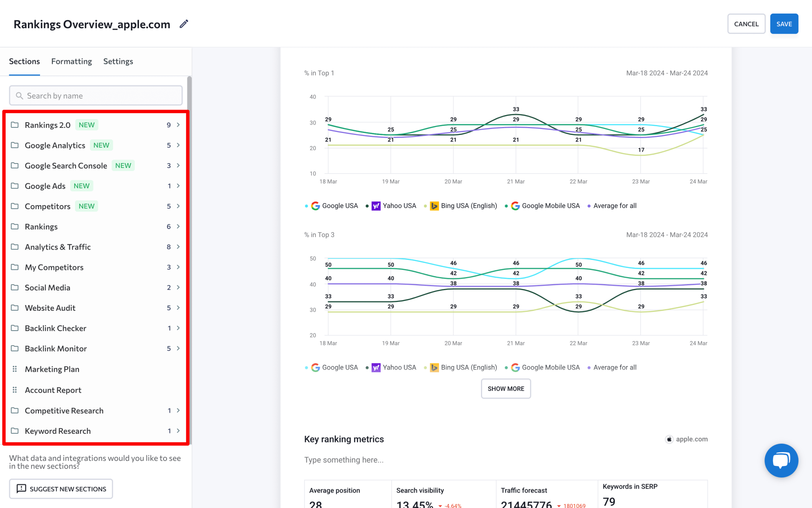Expand the Website Audit section
The height and width of the screenshot is (508, 812).
tap(178, 308)
